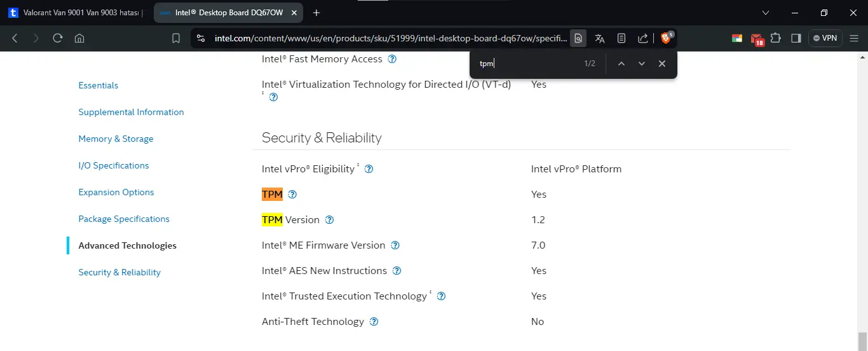
Task: Open the browser home page
Action: 79,38
